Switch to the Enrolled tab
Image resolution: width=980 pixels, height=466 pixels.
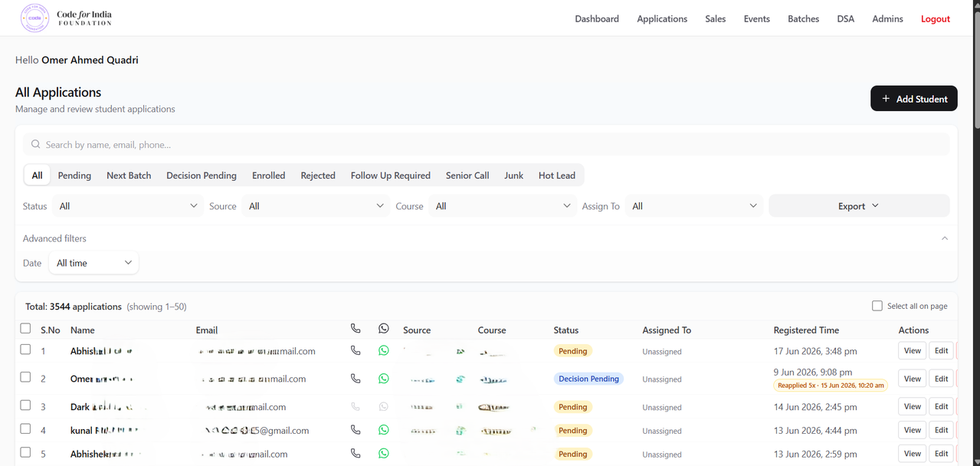pos(269,176)
